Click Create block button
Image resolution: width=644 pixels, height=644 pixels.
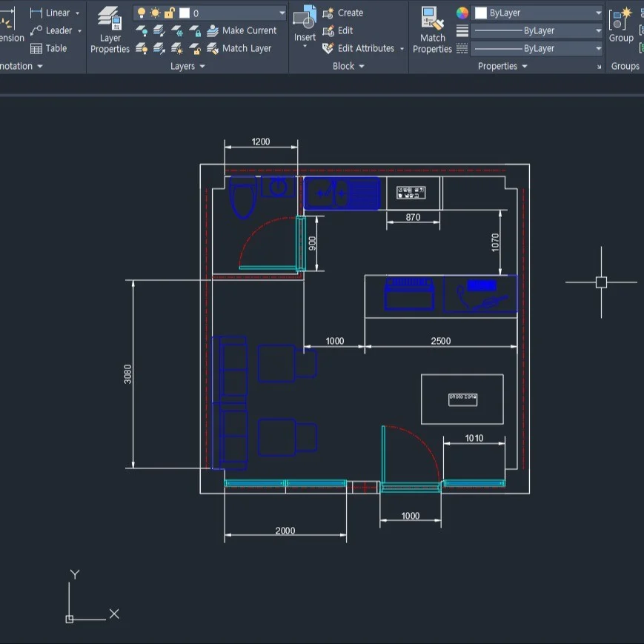[343, 13]
